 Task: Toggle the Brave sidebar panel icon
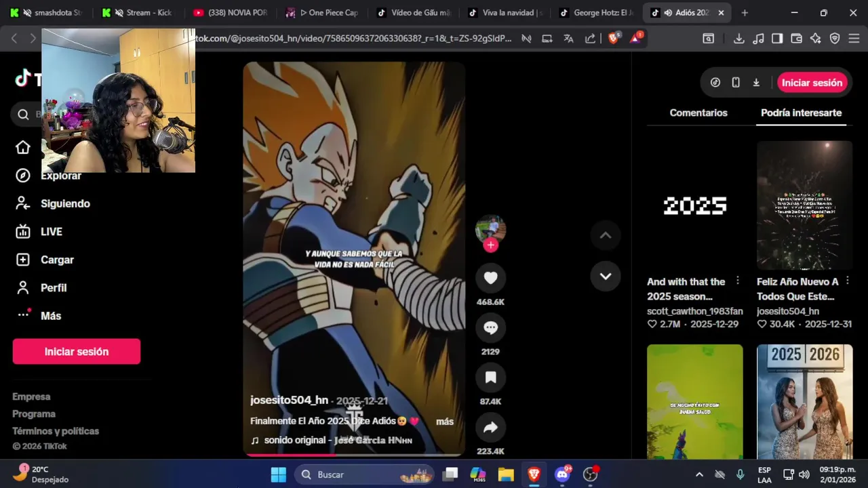(777, 39)
